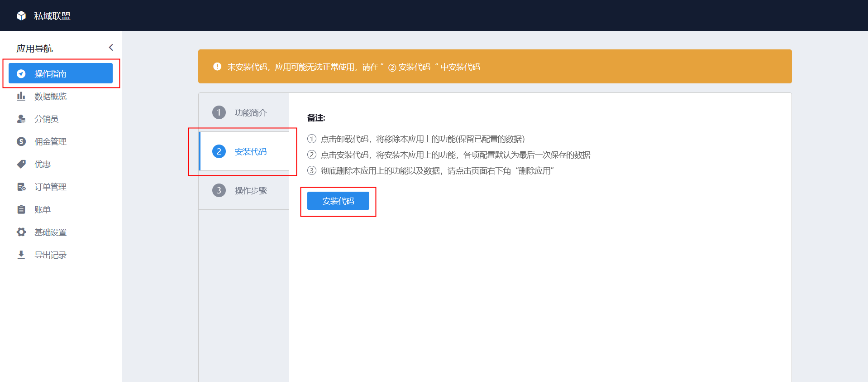Click the 分销员 people icon
The height and width of the screenshot is (382, 868).
(21, 119)
